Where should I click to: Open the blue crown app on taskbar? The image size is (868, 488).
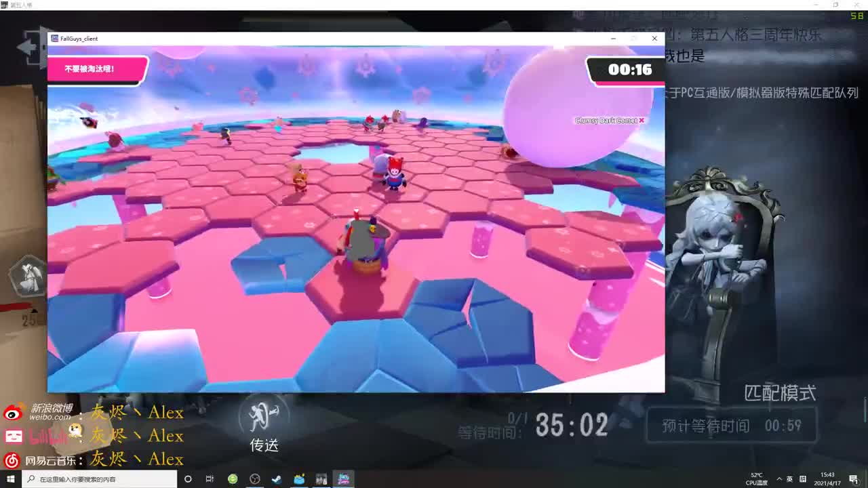(299, 479)
